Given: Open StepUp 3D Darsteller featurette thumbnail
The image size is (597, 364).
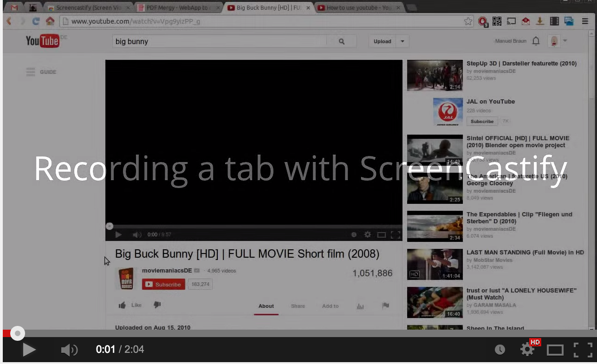Looking at the screenshot, I should (x=435, y=75).
